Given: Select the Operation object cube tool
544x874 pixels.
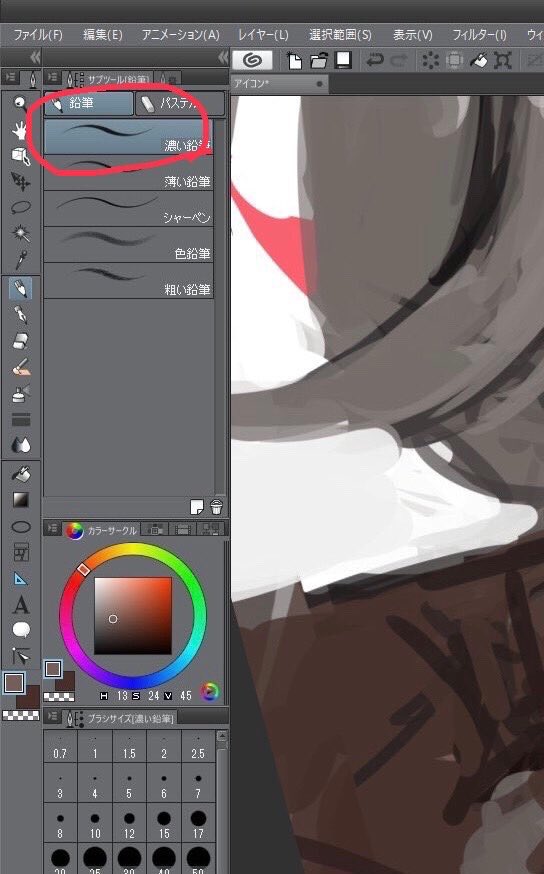Looking at the screenshot, I should [20, 157].
